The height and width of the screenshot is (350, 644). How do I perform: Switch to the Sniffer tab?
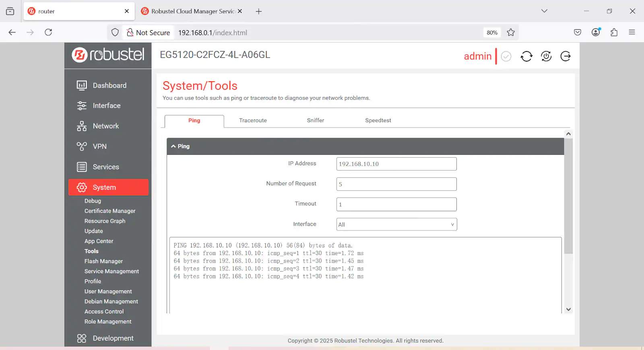pyautogui.click(x=316, y=121)
